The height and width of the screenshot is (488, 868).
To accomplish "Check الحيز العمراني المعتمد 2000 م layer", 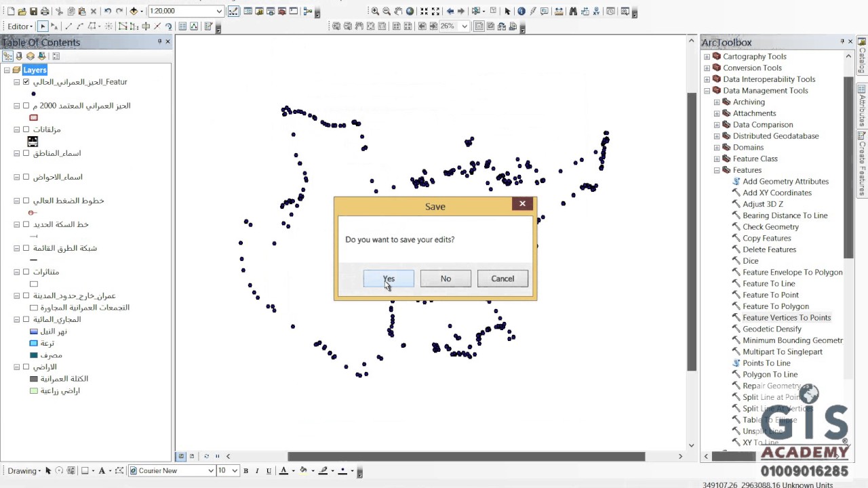I will click(26, 106).
